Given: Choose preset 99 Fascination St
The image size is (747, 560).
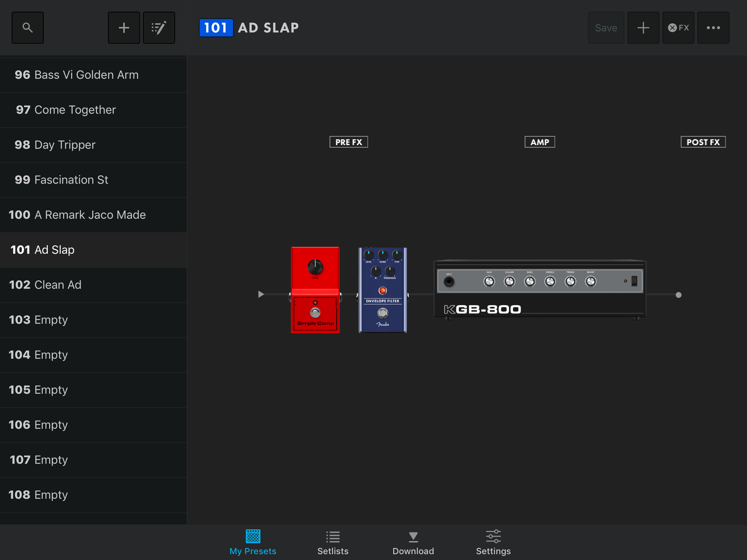Looking at the screenshot, I should coord(93,180).
